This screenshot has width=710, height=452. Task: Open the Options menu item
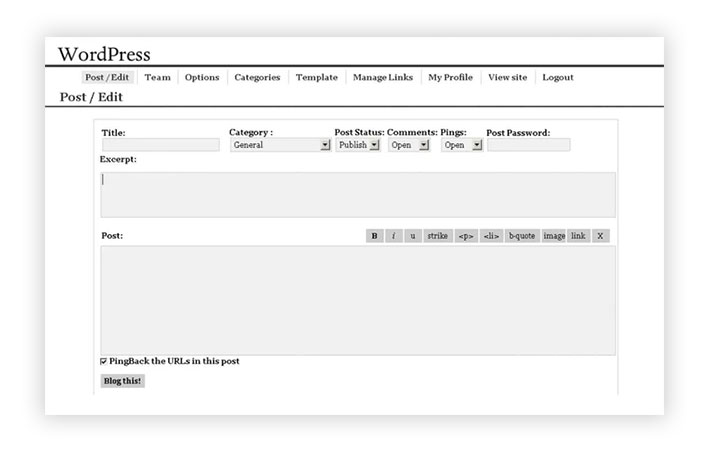(x=202, y=77)
